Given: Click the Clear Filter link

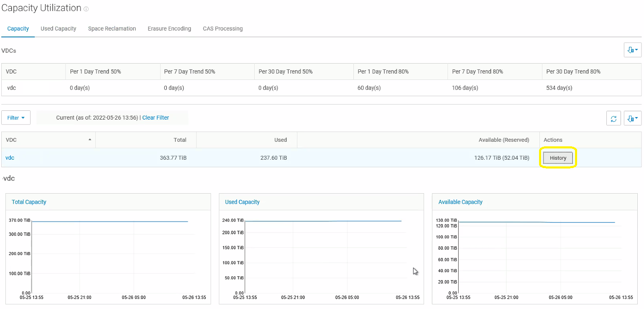Looking at the screenshot, I should (156, 117).
